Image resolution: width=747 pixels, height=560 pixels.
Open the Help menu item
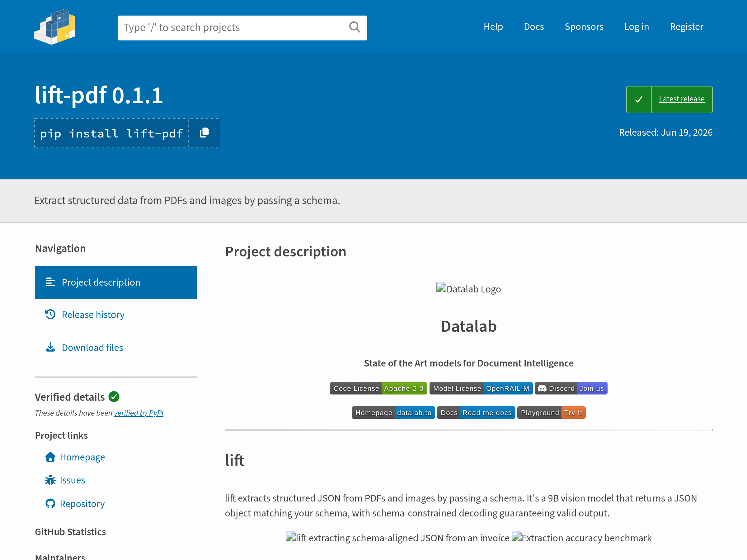coord(493,27)
